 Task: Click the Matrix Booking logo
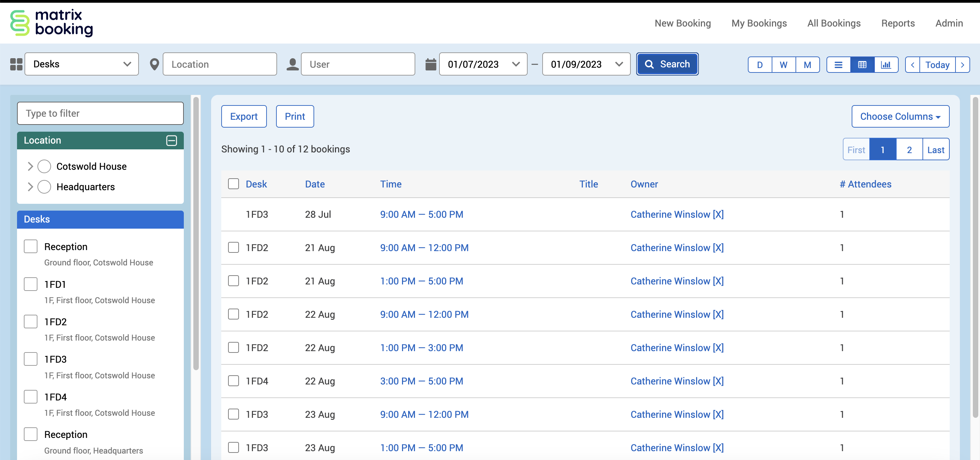[51, 23]
